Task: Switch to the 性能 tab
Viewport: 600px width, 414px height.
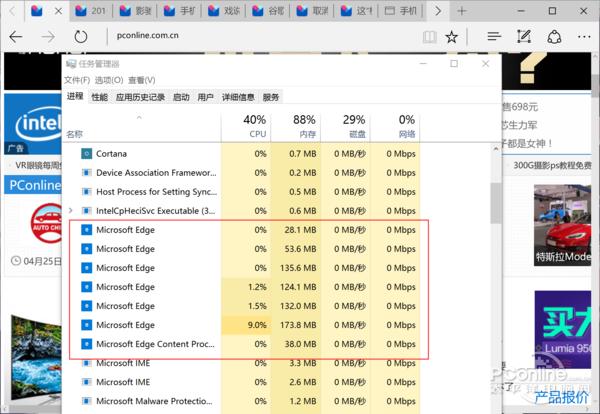Action: click(x=99, y=97)
